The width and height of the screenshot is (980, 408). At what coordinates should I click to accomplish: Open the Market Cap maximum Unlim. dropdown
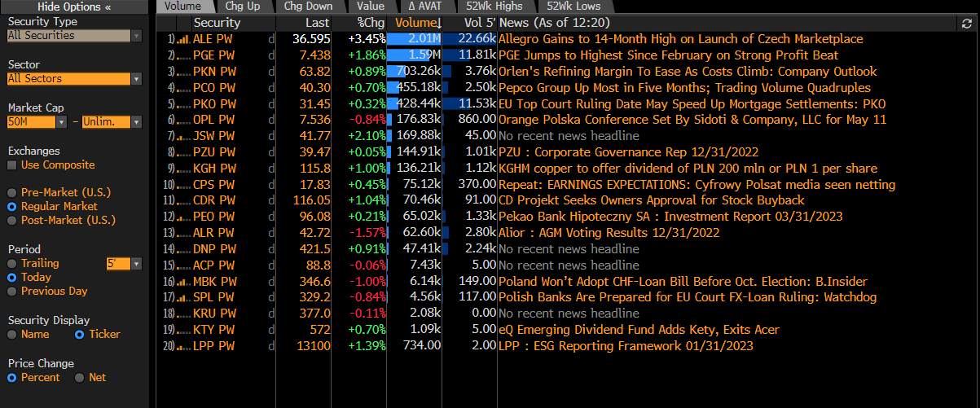coord(112,122)
